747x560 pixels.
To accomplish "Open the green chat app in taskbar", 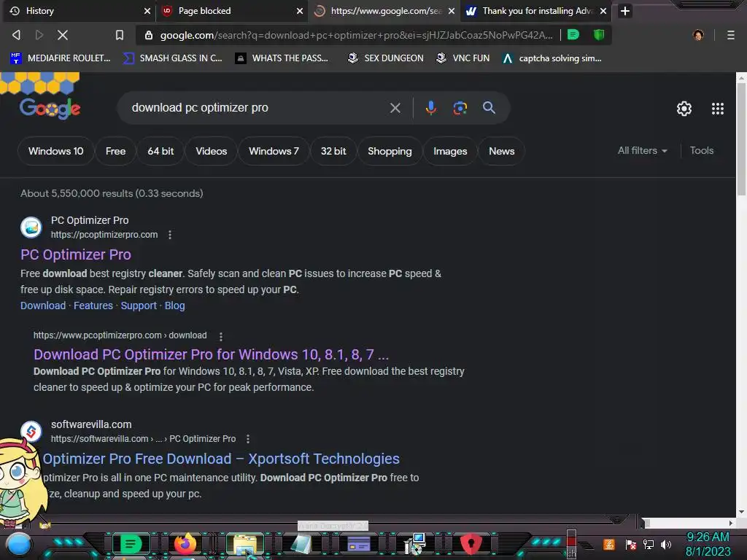I will (130, 543).
